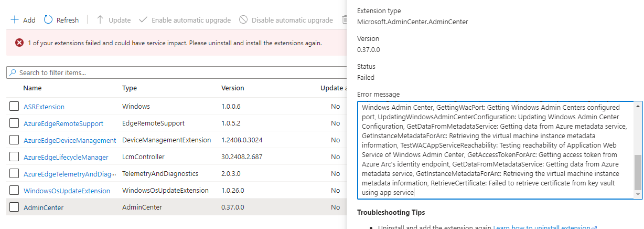Click version 1.0.0.6 cell

(231, 107)
